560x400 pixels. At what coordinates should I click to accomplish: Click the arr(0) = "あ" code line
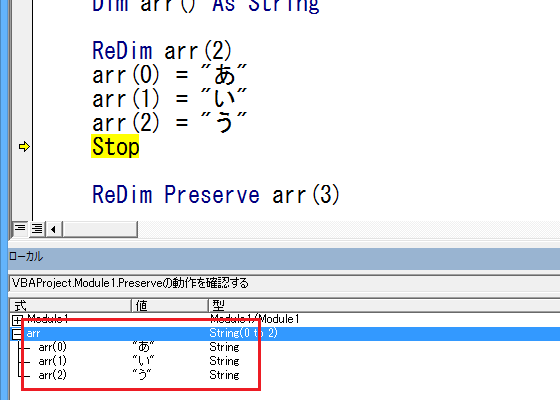[170, 75]
